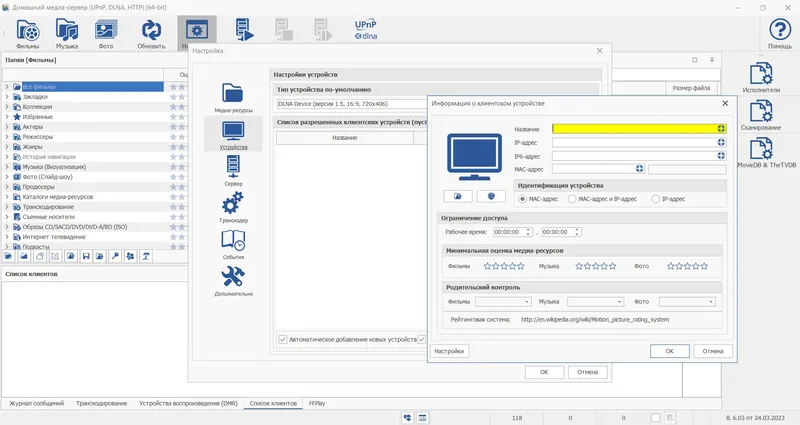Click the Обновить refresh icon
The width and height of the screenshot is (800, 425).
[152, 31]
